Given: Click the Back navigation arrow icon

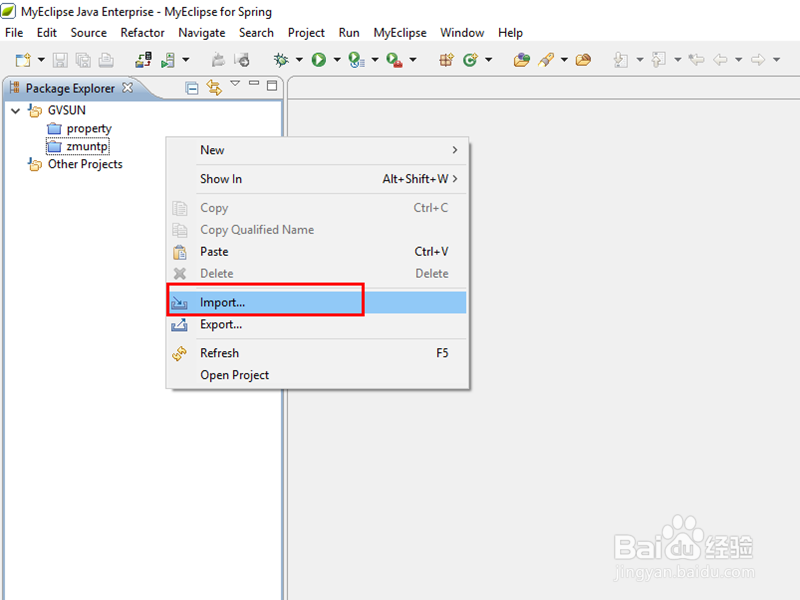Looking at the screenshot, I should pos(720,60).
